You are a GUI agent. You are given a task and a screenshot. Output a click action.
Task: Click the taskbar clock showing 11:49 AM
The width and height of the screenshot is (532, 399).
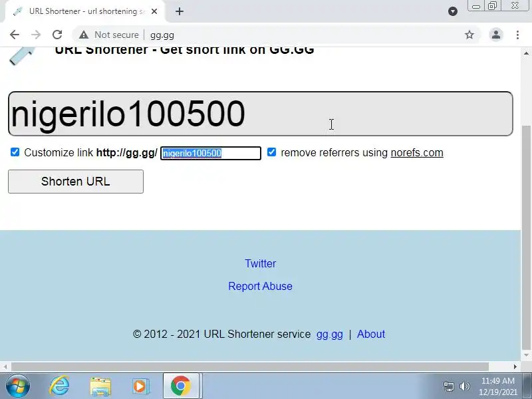coord(497,386)
